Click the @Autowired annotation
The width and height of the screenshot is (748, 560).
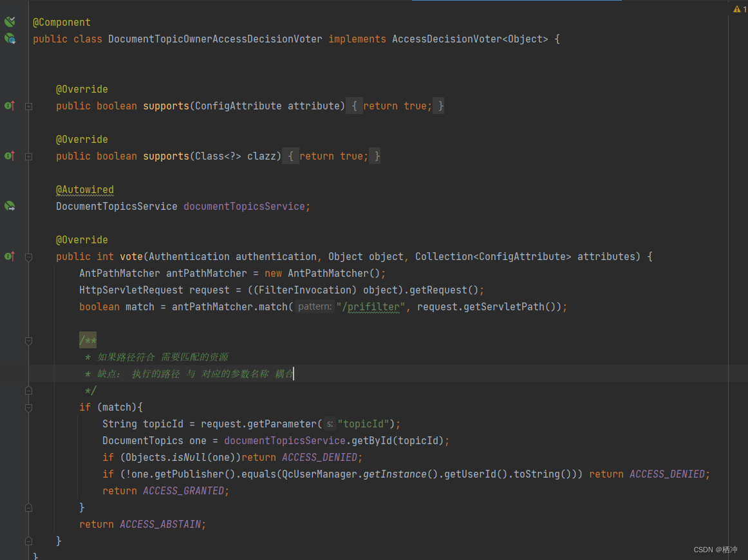pyautogui.click(x=85, y=189)
